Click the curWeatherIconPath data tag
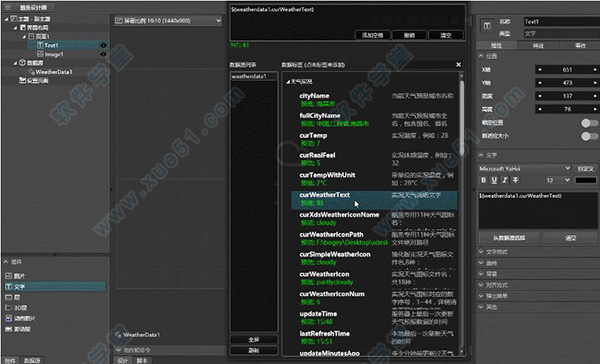This screenshot has width=600, height=364. tap(331, 234)
